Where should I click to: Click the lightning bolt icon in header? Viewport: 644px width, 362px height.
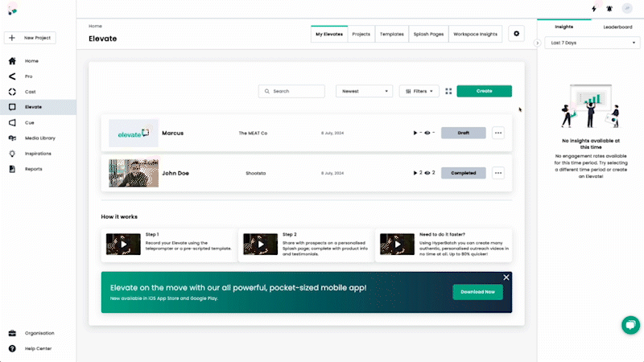pyautogui.click(x=594, y=9)
